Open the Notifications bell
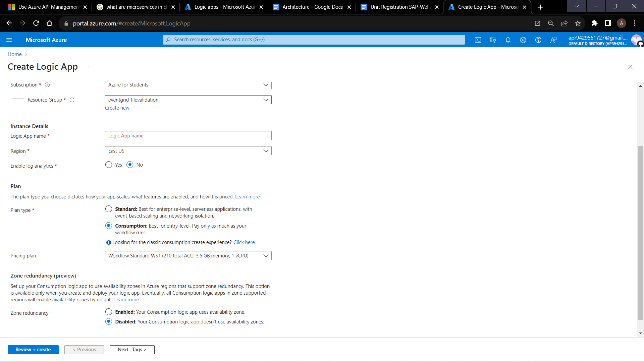 click(508, 40)
